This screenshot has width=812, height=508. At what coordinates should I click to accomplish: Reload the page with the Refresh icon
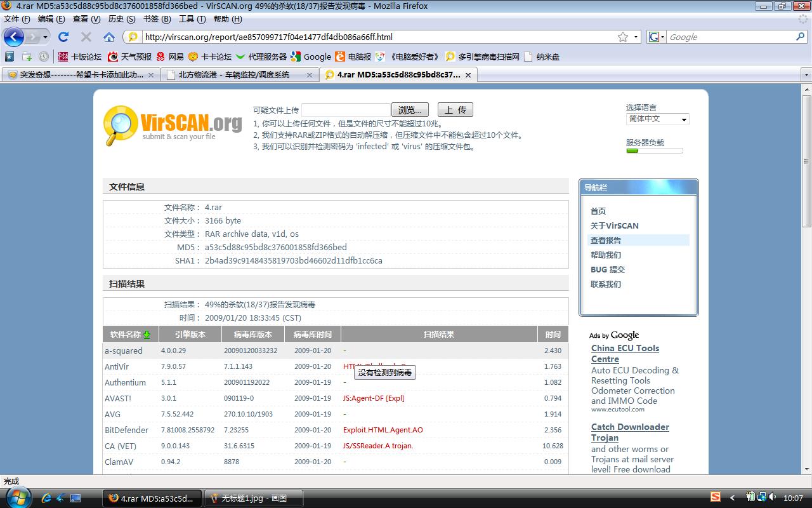point(63,37)
